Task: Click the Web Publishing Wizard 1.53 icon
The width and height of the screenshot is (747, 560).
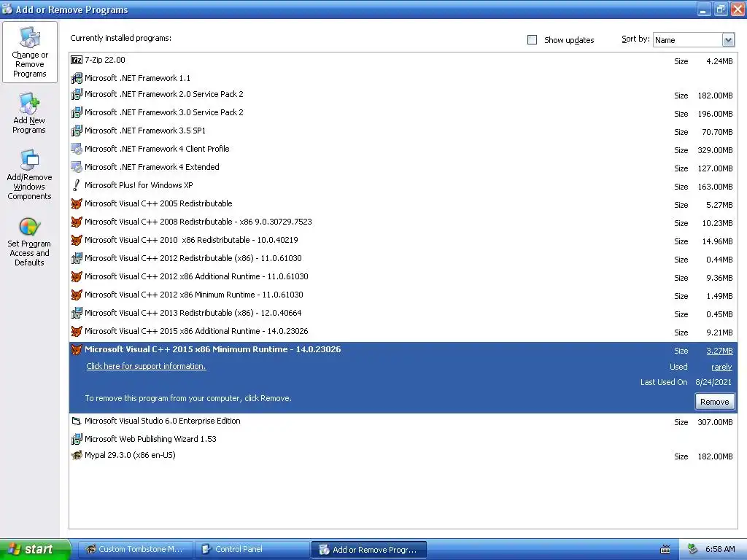Action: [76, 439]
